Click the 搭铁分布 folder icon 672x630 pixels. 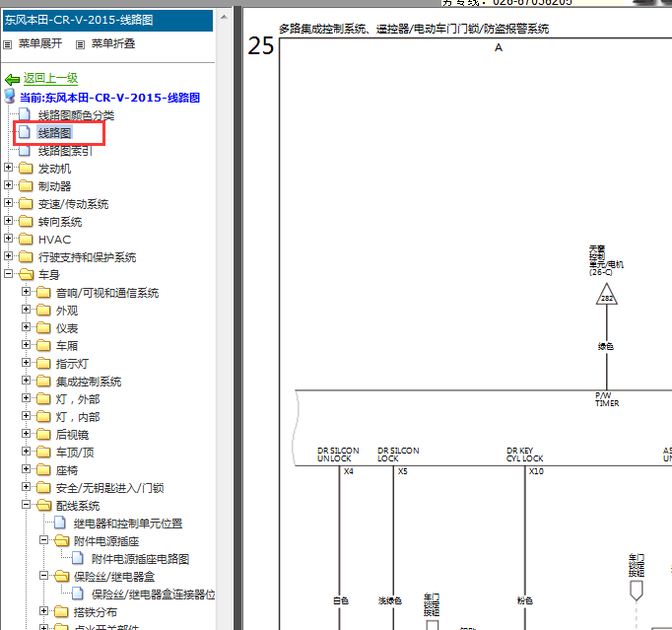coord(61,611)
